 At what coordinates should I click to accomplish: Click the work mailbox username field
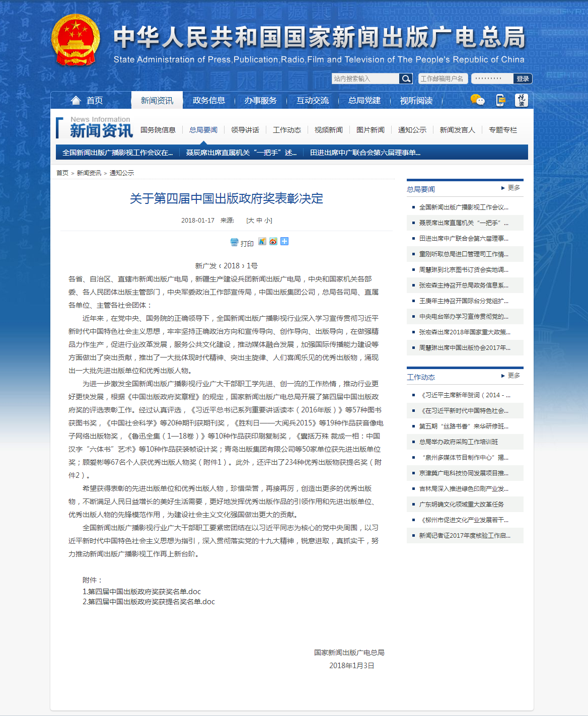tap(443, 79)
